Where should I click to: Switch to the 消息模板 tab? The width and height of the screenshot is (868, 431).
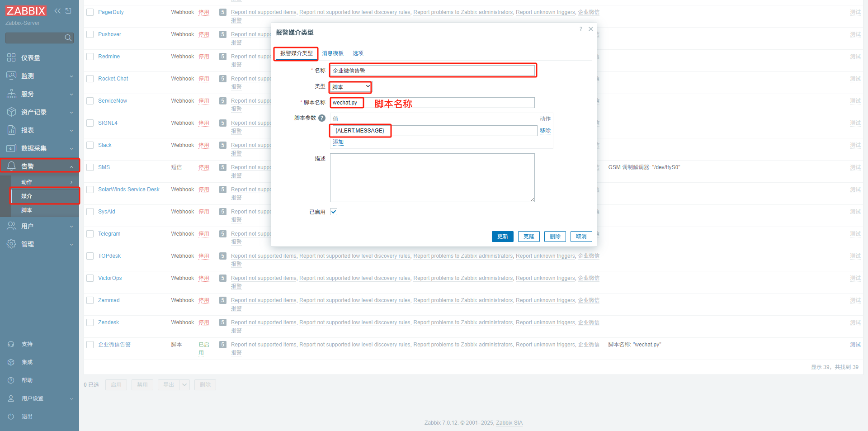pyautogui.click(x=333, y=53)
